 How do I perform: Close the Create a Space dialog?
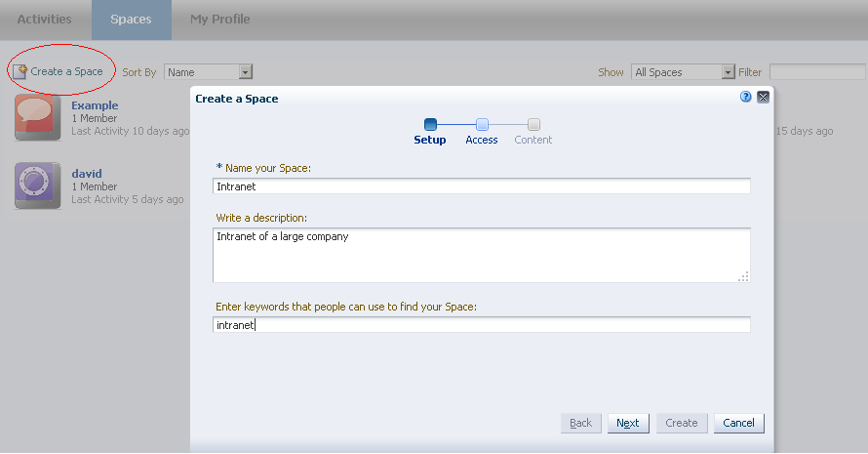pyautogui.click(x=763, y=98)
